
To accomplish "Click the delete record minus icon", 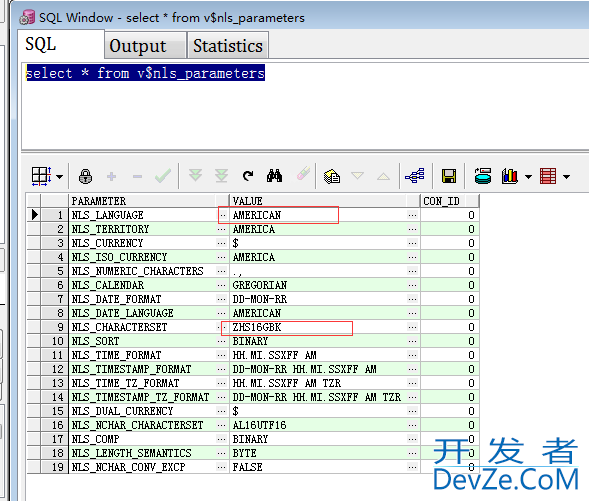I will 137,177.
